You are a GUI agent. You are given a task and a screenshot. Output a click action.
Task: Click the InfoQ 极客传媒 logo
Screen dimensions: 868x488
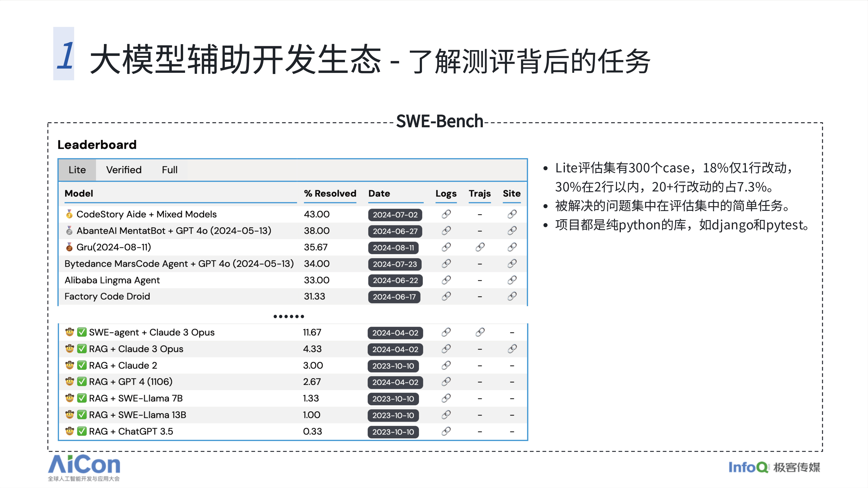pos(774,467)
